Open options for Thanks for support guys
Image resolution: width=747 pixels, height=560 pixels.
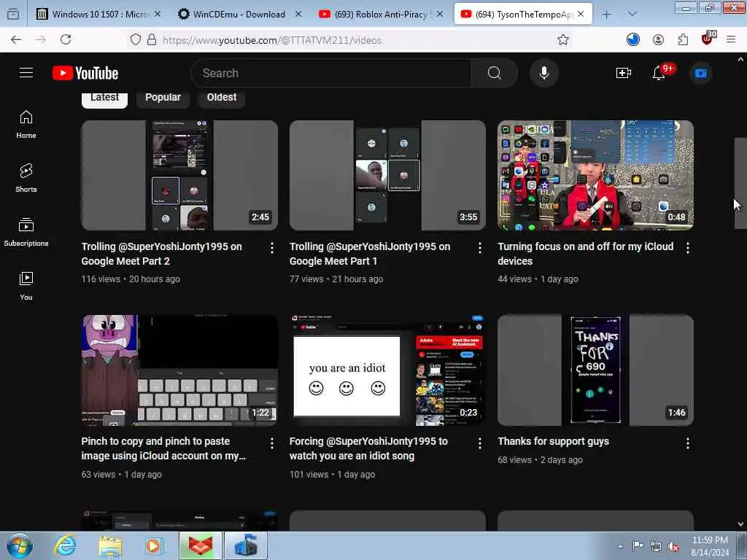(x=687, y=443)
